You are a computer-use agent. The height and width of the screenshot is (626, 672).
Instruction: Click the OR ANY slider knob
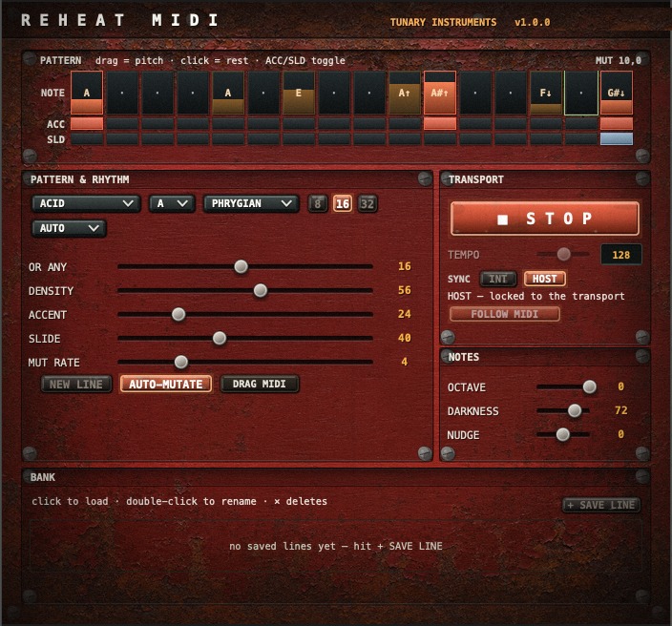(241, 266)
